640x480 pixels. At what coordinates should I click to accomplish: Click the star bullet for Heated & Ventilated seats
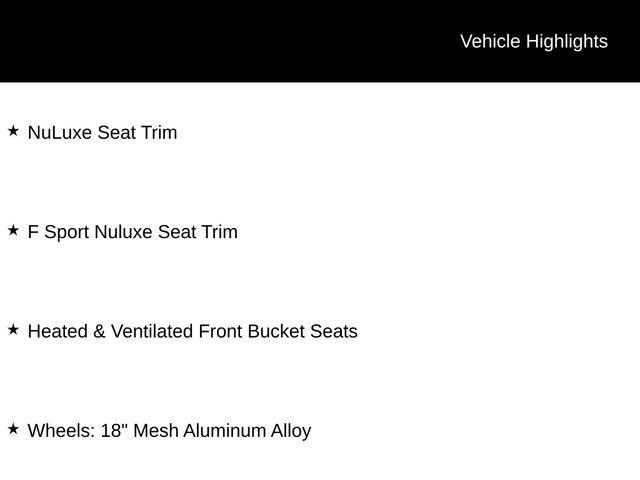13,329
